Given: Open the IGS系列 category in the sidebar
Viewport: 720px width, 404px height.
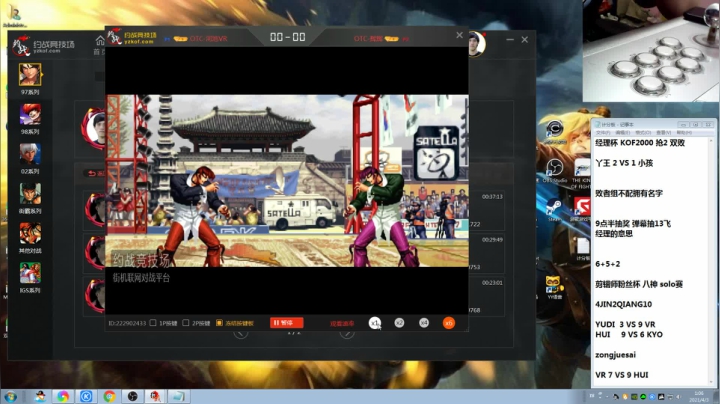Looking at the screenshot, I should point(30,273).
